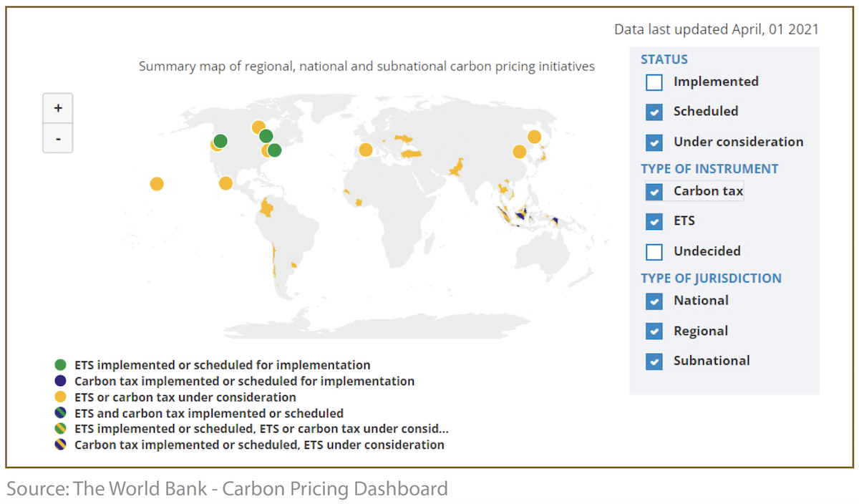Screen dimensions: 859x504
Task: Click the summary map title text
Action: (367, 67)
